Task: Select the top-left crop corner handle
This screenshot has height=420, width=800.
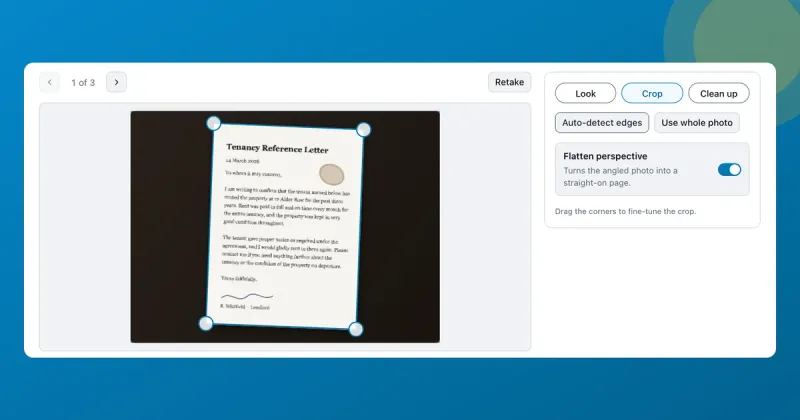Action: coord(214,123)
